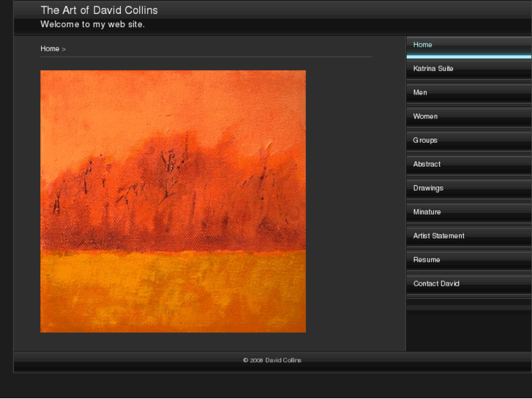Click the orange landscape painting image

tap(173, 201)
